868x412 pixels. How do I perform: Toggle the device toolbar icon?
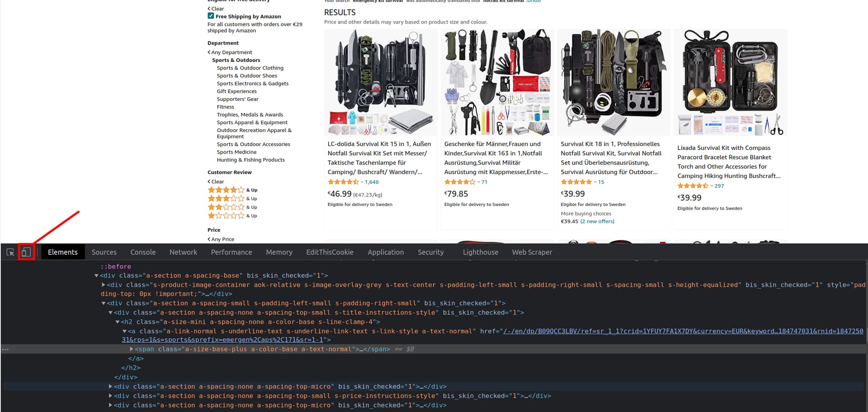(x=26, y=252)
